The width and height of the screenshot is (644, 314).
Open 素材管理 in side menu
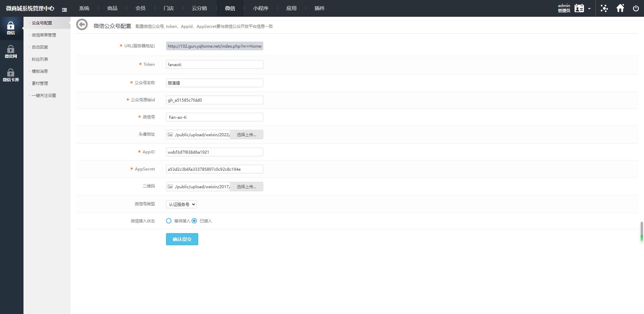click(x=40, y=83)
